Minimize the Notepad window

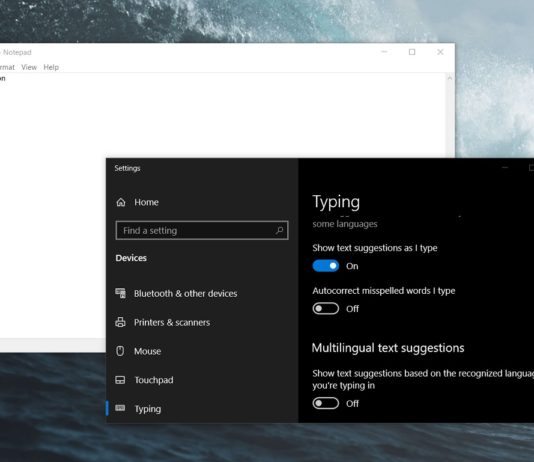pos(384,52)
